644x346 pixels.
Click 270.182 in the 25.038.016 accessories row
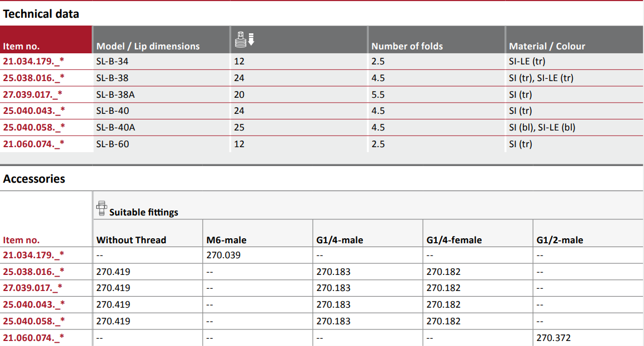click(x=443, y=272)
